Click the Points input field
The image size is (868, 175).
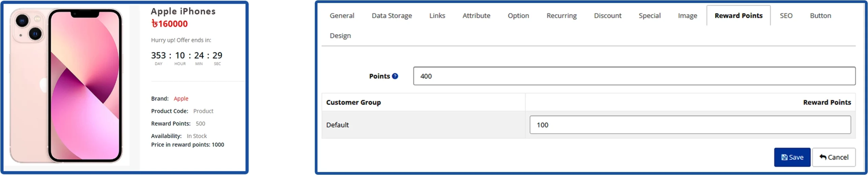click(x=634, y=76)
